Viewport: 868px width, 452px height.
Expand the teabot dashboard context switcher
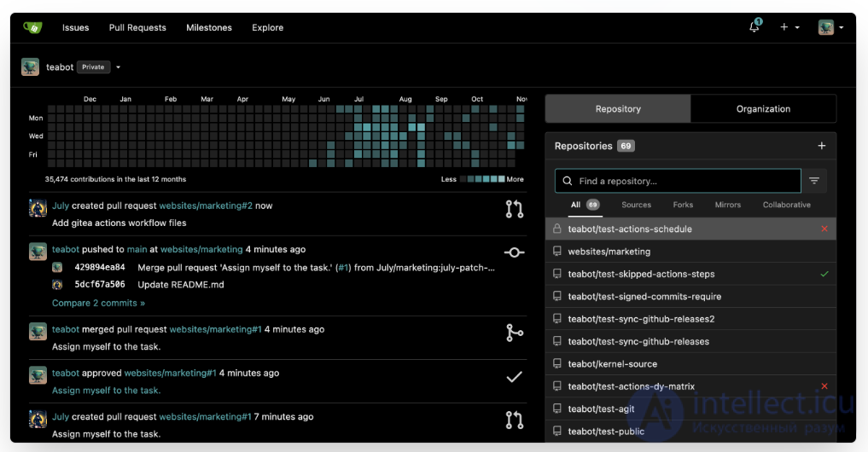tap(118, 67)
